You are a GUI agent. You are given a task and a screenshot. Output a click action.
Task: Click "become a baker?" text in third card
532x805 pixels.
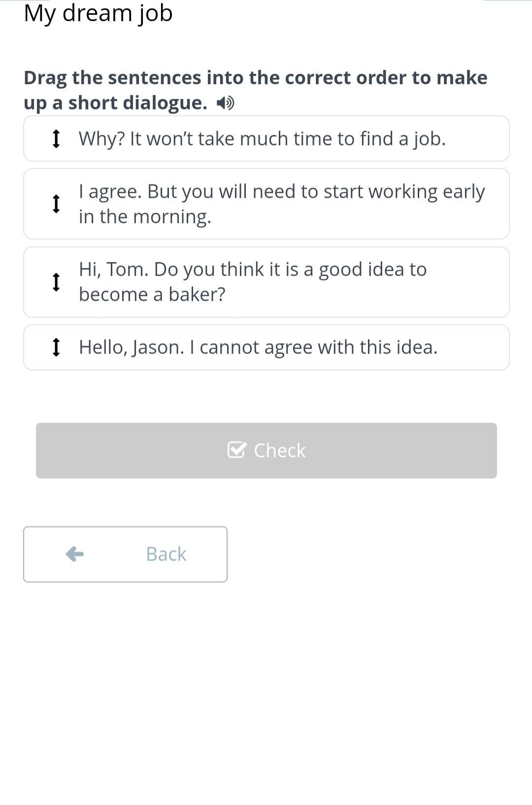152,294
